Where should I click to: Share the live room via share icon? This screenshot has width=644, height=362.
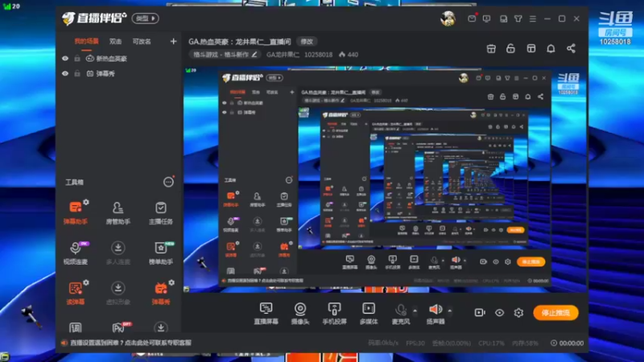(571, 48)
